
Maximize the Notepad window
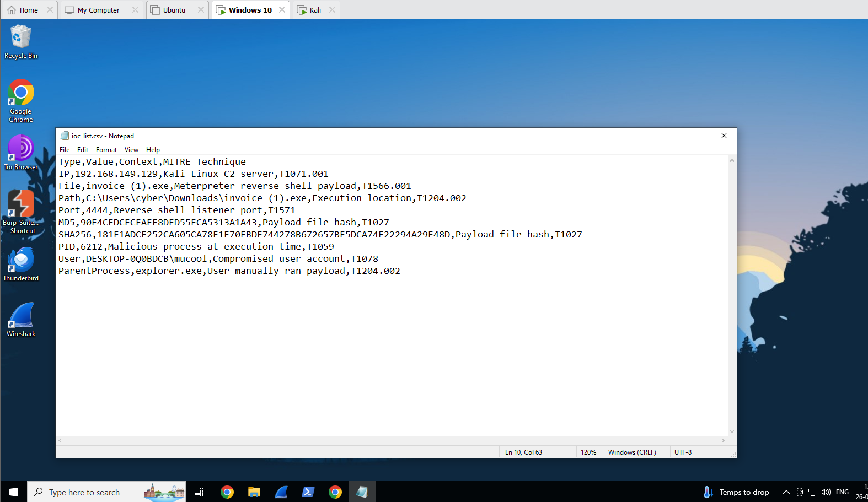point(699,136)
